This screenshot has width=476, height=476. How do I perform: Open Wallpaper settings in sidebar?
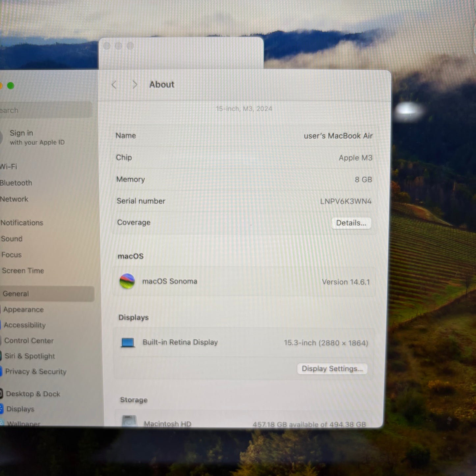pyautogui.click(x=24, y=423)
